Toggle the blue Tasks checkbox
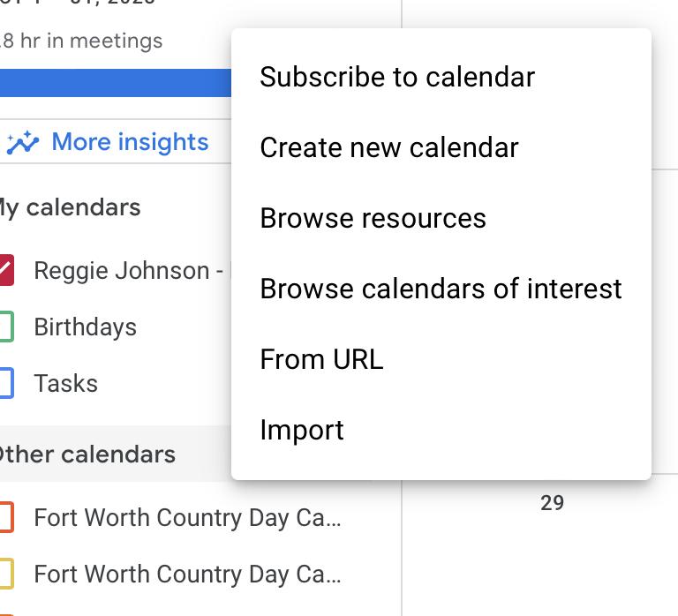Viewport: 678px width, 616px height. coord(4,383)
